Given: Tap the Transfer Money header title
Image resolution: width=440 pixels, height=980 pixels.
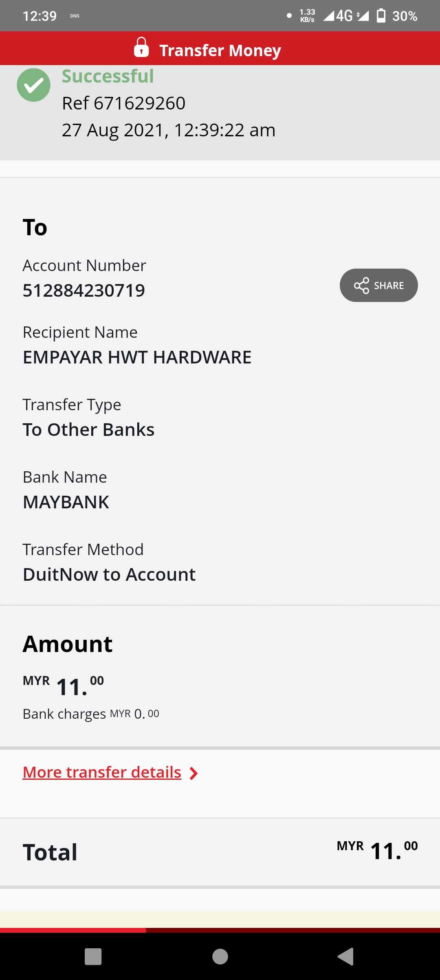Looking at the screenshot, I should pyautogui.click(x=220, y=50).
